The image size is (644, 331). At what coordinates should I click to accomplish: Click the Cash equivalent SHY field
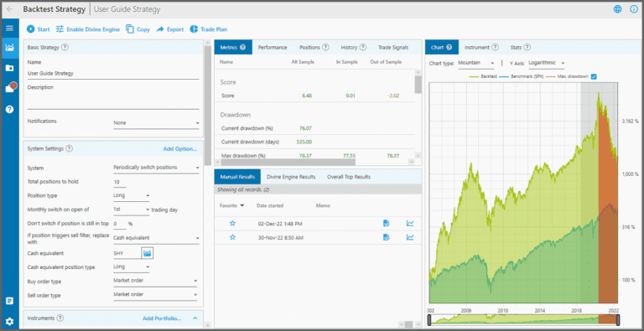coord(126,253)
